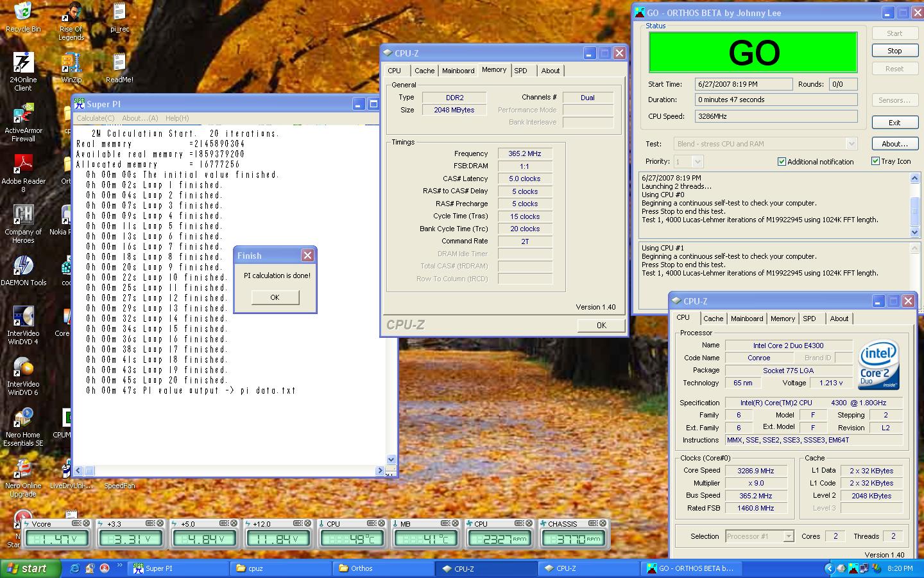Switch to Cache tab in CPU-Z Memory window
Viewport: 924px width, 578px height.
[x=424, y=71]
